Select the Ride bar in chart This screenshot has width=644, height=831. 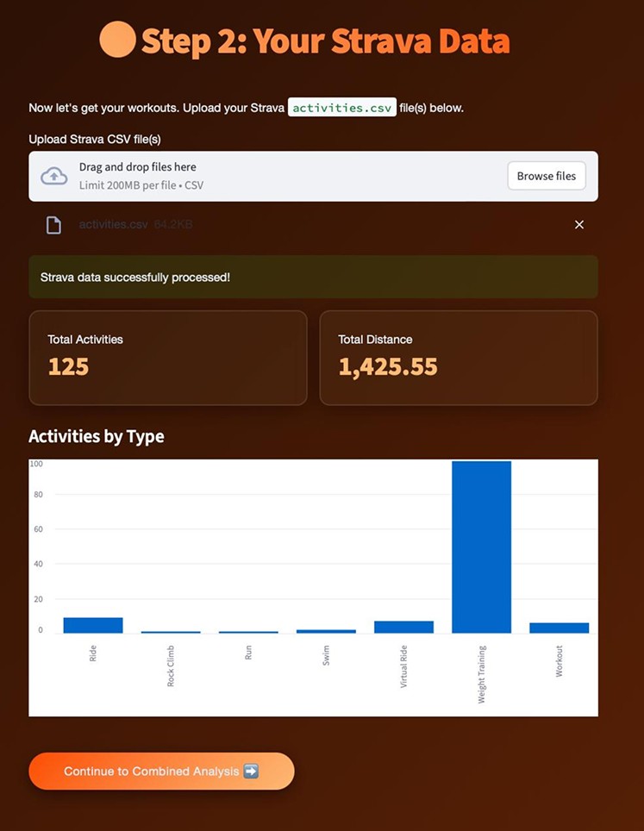coord(93,625)
